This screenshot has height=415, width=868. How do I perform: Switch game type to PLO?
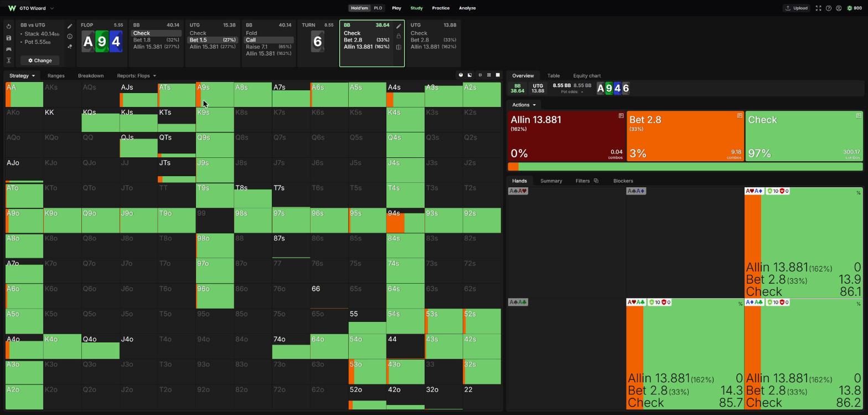pos(378,8)
